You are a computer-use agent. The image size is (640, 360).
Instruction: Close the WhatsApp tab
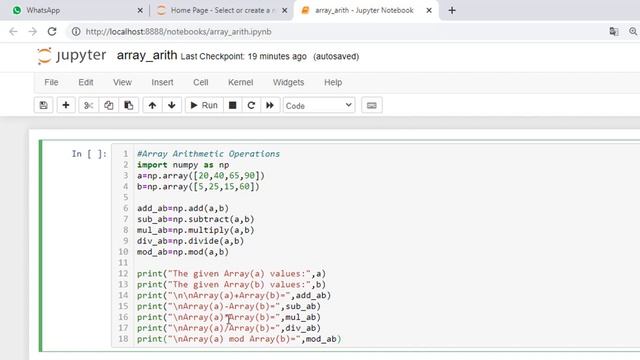(x=140, y=11)
